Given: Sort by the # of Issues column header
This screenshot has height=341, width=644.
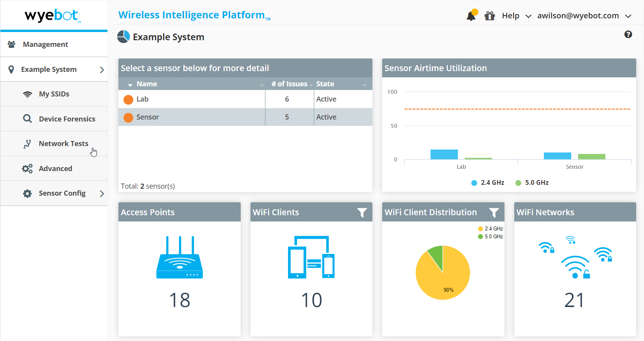Looking at the screenshot, I should coord(289,84).
